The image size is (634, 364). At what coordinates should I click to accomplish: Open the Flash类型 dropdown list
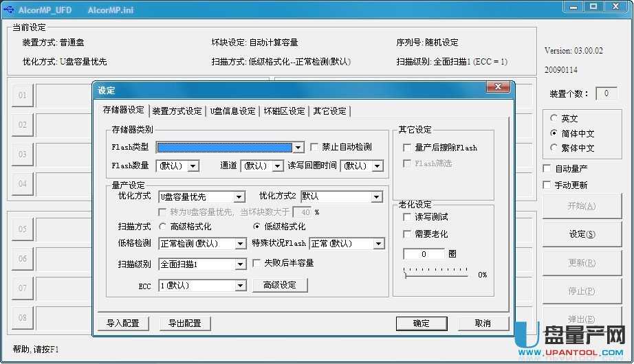pos(298,148)
